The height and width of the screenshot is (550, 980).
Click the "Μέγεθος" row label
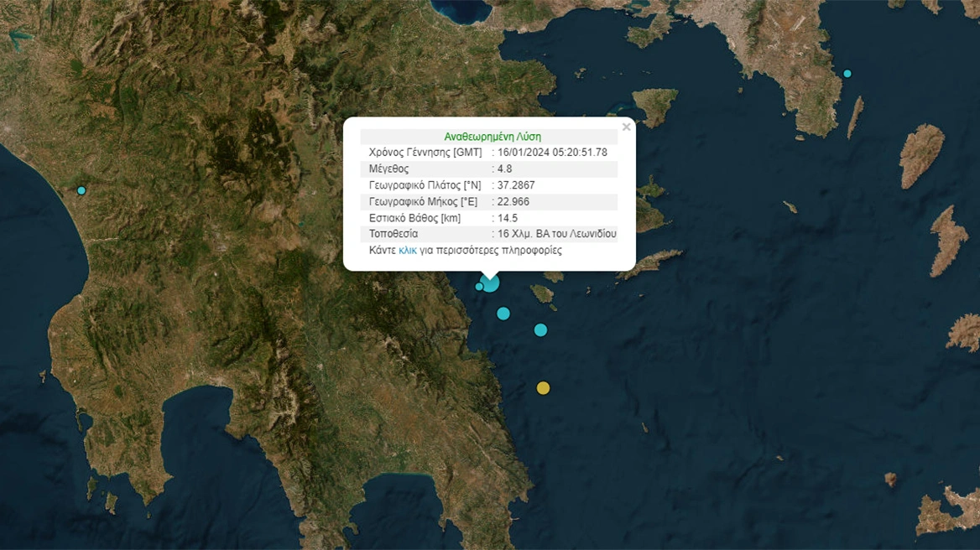[x=389, y=169]
